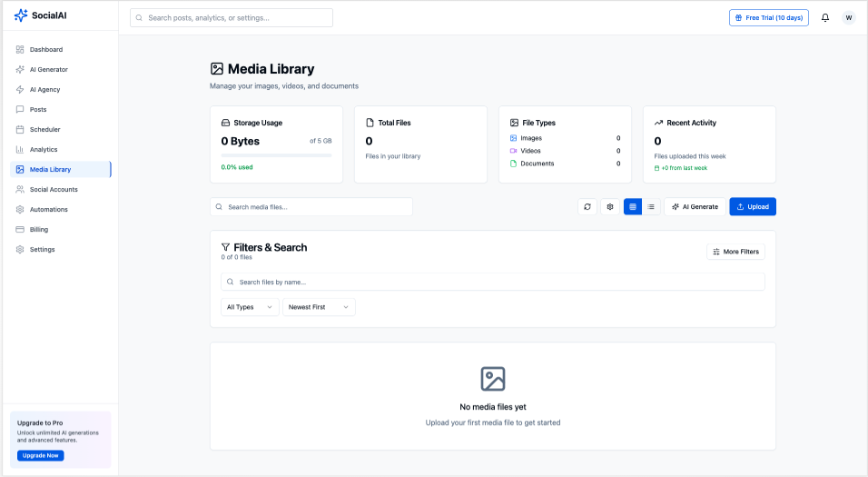Click the blue Upload button
The image size is (868, 477).
pos(752,207)
